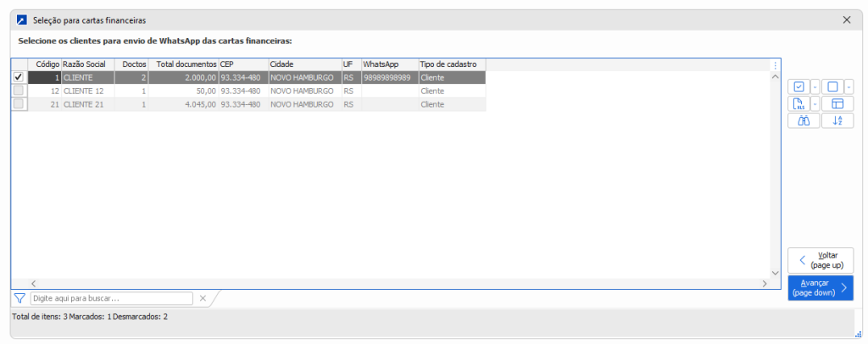The width and height of the screenshot is (868, 344).
Task: Click the Código 21 cell
Action: [x=43, y=104]
